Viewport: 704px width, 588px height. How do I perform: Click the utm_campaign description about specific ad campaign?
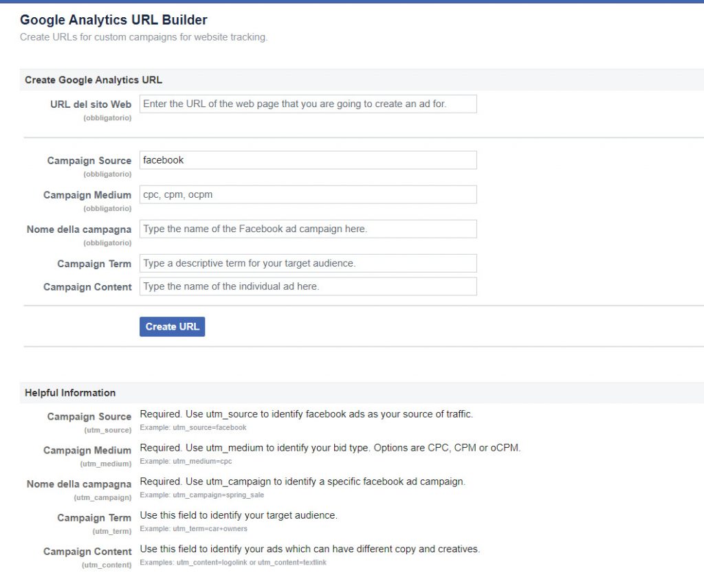click(302, 482)
